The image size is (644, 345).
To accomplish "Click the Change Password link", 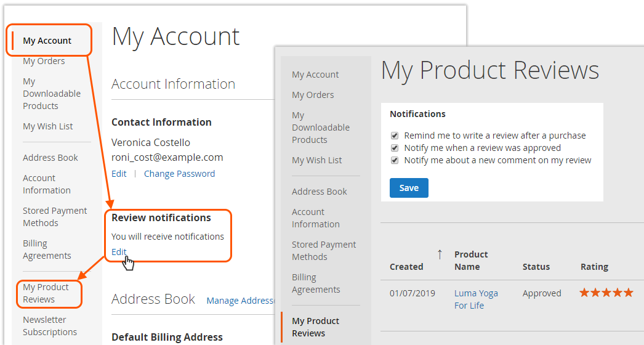I will [x=180, y=174].
